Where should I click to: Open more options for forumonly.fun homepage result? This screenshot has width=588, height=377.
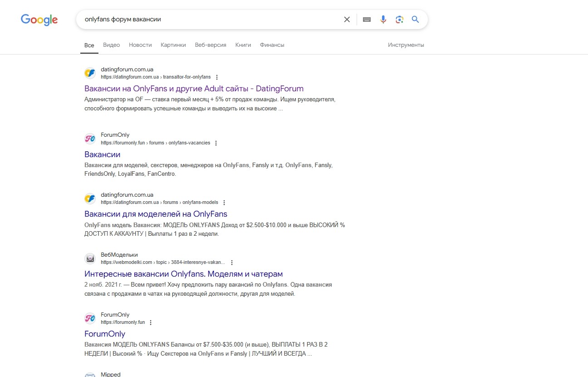[151, 322]
